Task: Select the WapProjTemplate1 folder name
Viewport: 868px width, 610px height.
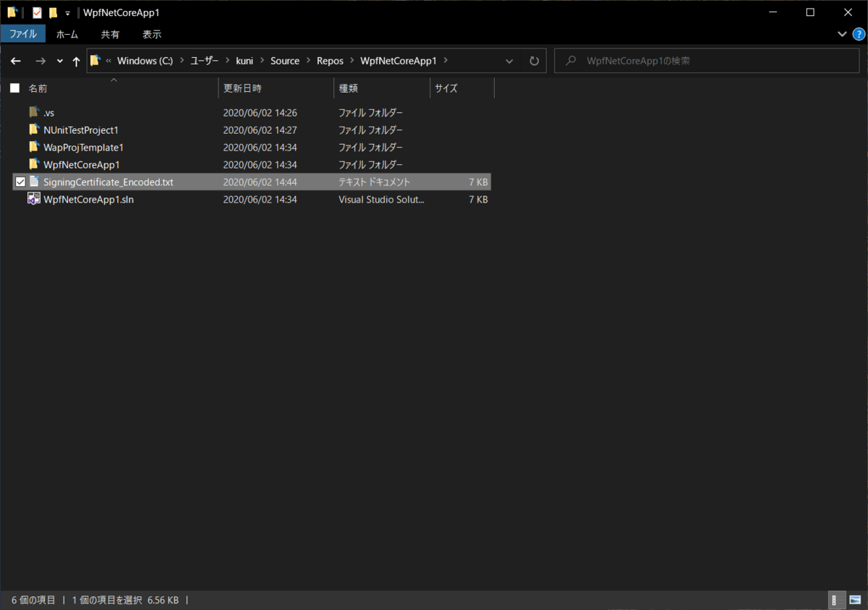Action: point(83,148)
